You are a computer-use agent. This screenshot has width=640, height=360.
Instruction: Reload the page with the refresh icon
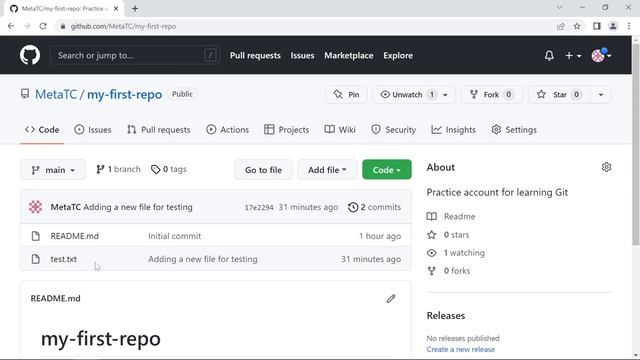pos(43,26)
